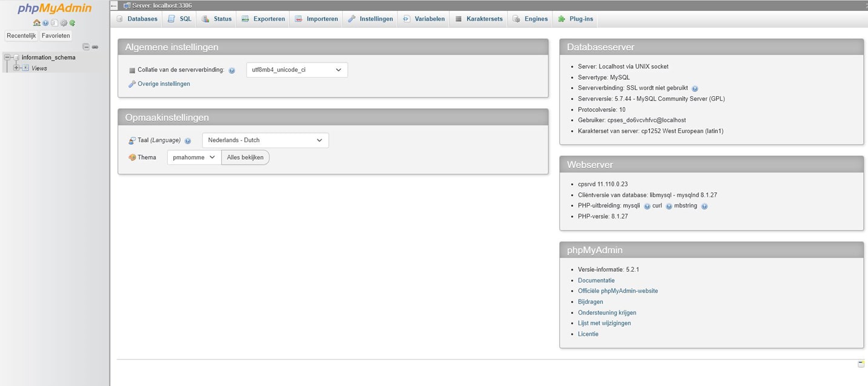The image size is (868, 386).
Task: Switch to the Databases tab
Action: pos(137,19)
